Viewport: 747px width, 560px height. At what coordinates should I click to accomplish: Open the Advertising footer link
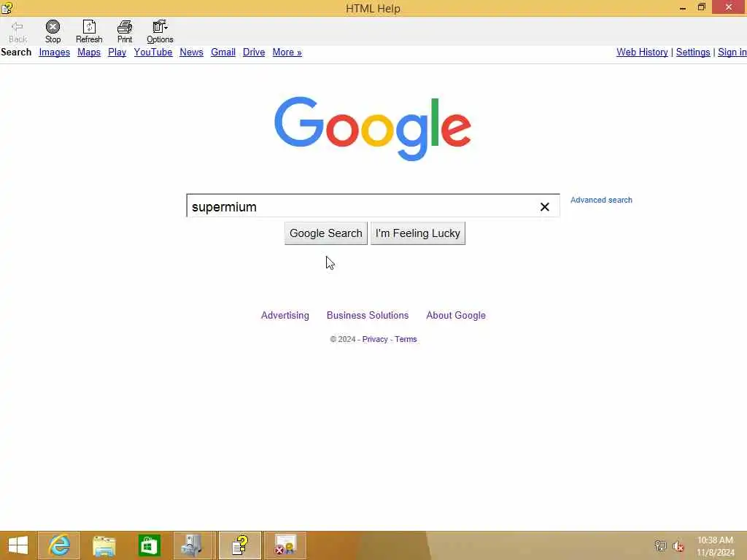point(285,315)
